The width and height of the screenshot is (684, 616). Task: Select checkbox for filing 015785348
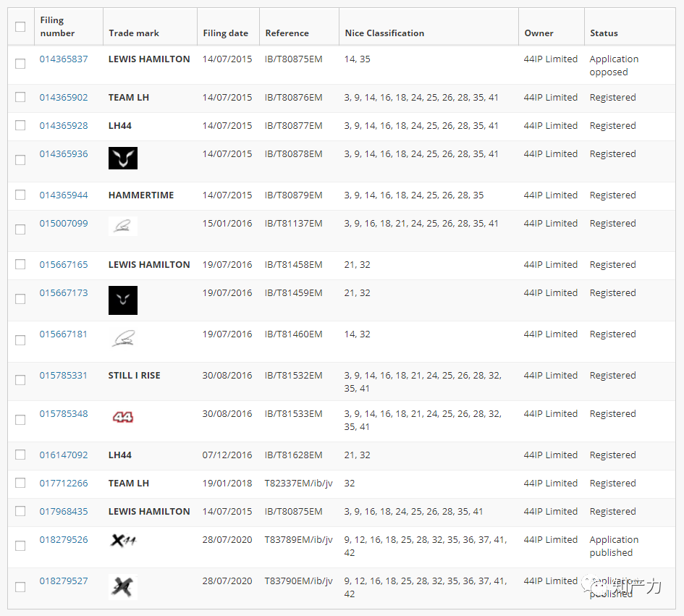[x=20, y=420]
